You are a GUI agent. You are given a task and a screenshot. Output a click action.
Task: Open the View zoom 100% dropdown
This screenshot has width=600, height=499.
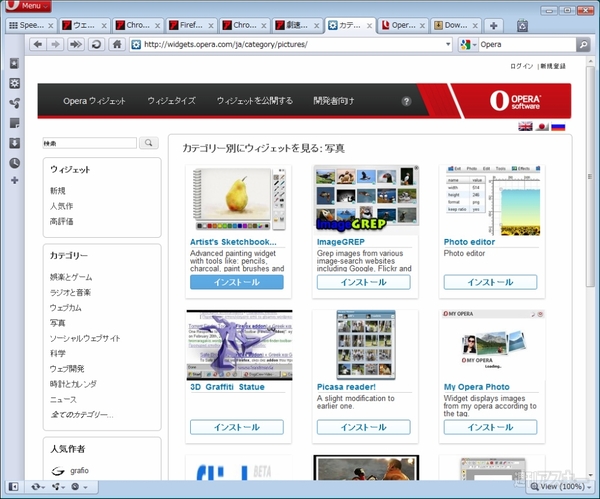[561, 486]
